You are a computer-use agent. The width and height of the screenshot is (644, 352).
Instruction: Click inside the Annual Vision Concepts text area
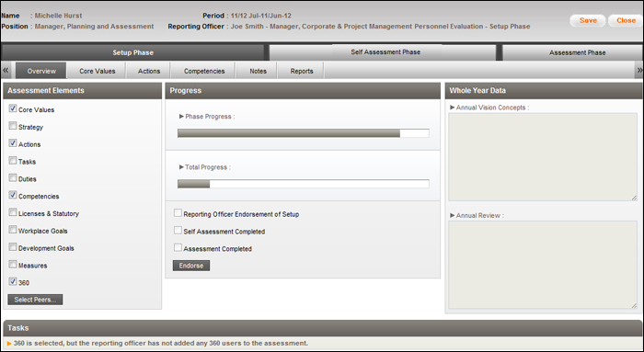pyautogui.click(x=543, y=157)
